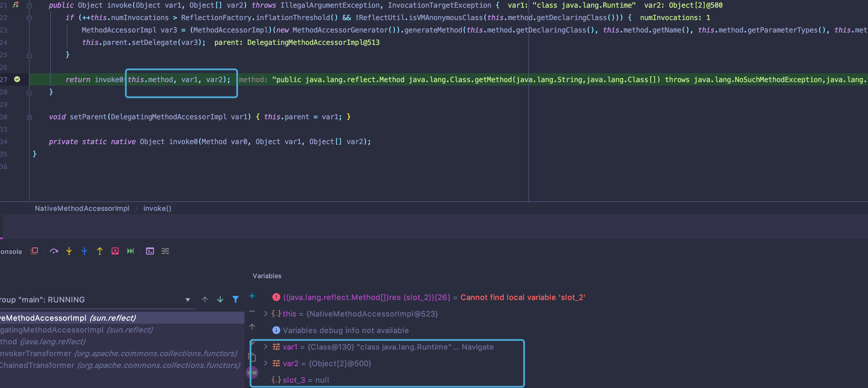
Task: Open the Evaluate Expression tool
Action: click(150, 251)
